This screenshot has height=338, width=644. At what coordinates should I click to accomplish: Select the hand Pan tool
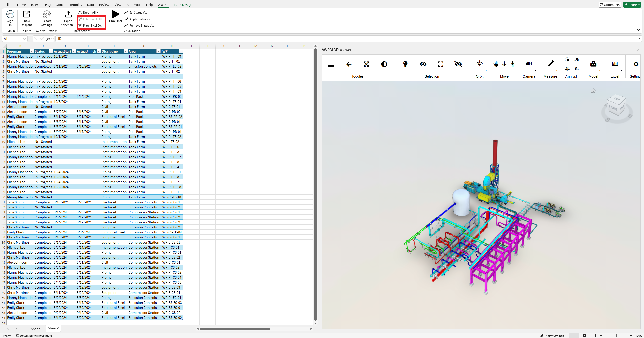click(496, 64)
